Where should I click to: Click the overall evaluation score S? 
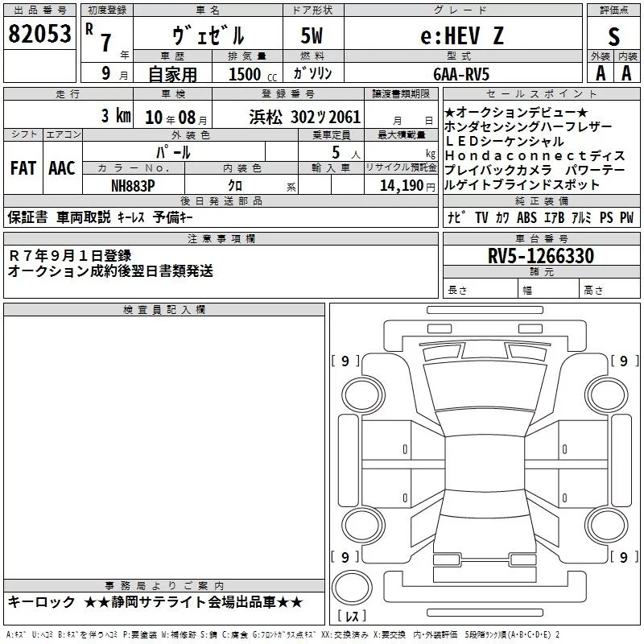click(x=613, y=36)
